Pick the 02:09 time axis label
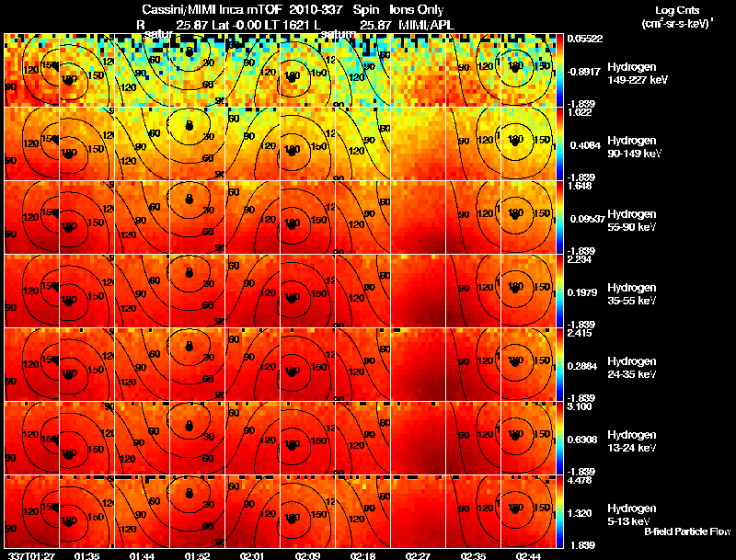736x560 pixels. point(307,555)
